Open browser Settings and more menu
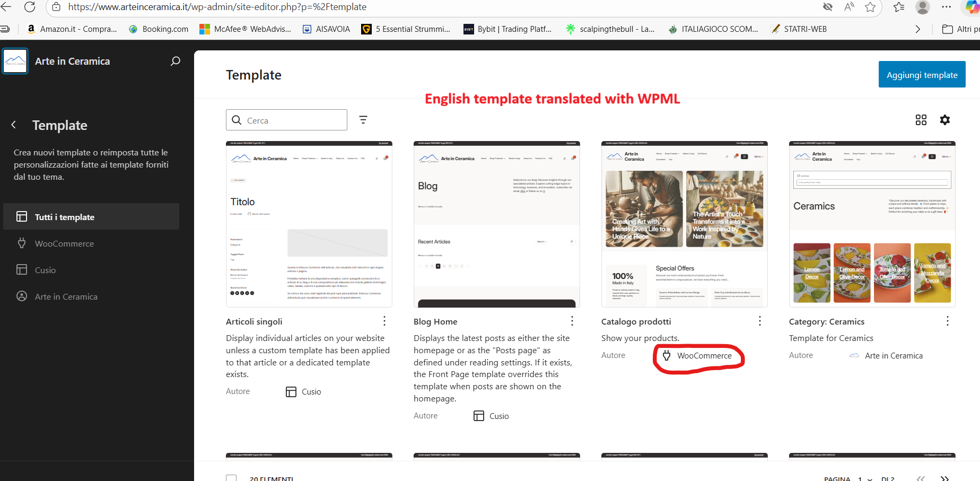The image size is (980, 481). (x=947, y=7)
